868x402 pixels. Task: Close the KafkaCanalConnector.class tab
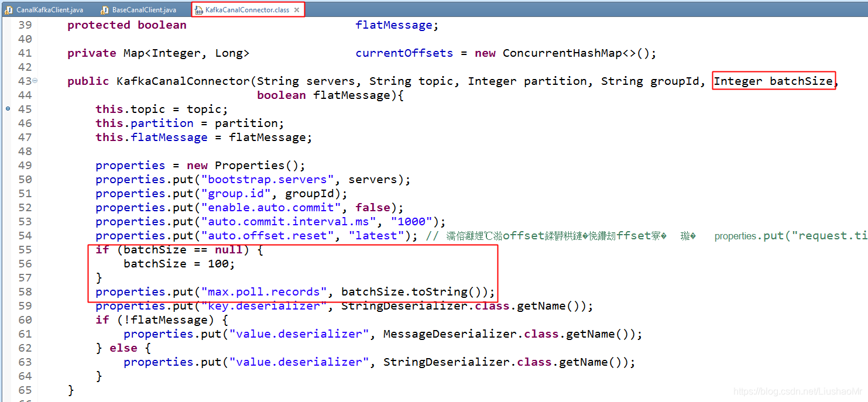(297, 10)
